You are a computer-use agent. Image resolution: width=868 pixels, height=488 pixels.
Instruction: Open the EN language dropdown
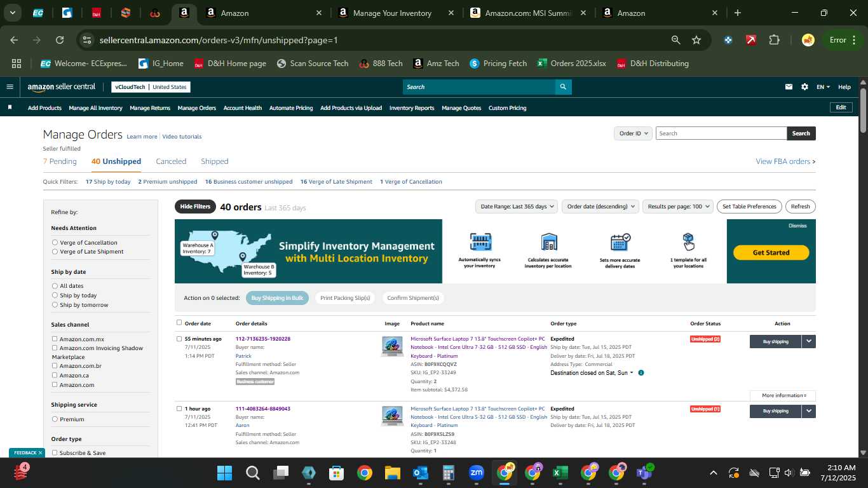tap(823, 87)
